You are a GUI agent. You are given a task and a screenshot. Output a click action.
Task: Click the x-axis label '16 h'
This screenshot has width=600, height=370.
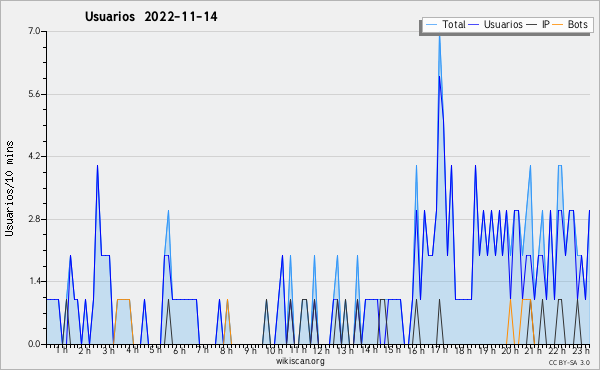click(x=416, y=350)
